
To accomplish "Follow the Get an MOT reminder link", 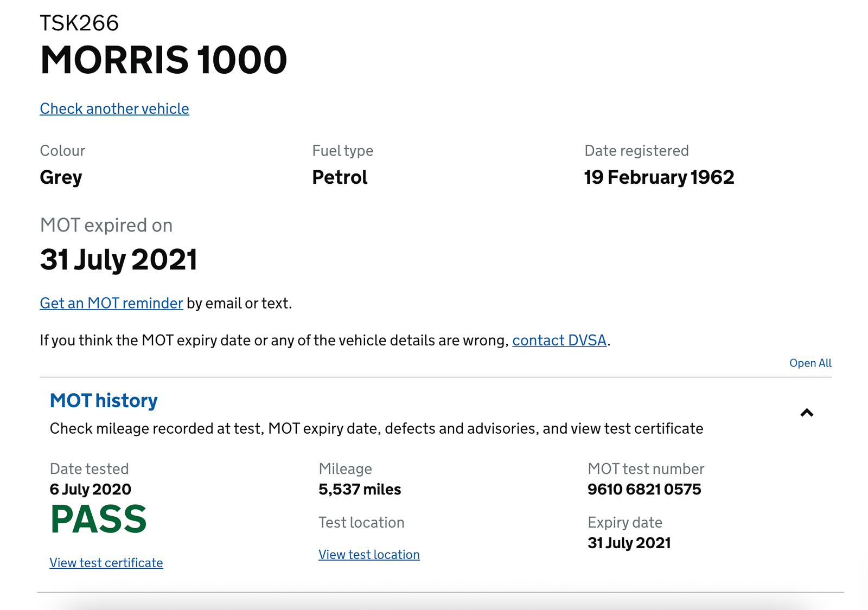I will [x=111, y=303].
